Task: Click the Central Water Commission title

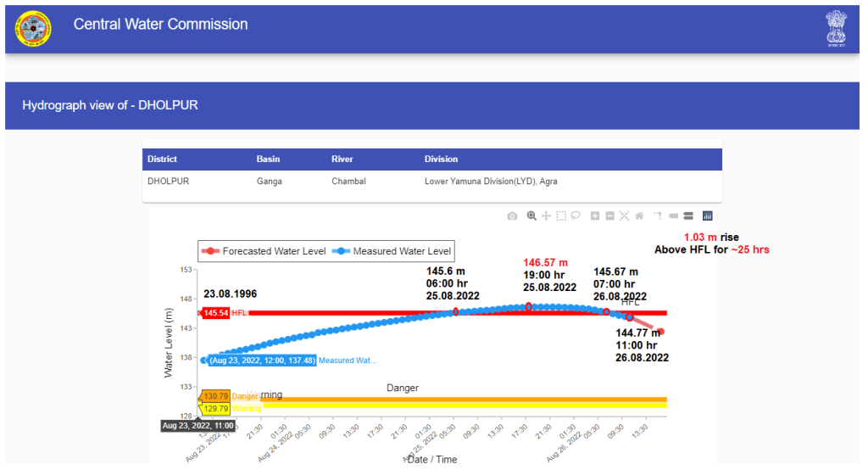Action: tap(160, 25)
